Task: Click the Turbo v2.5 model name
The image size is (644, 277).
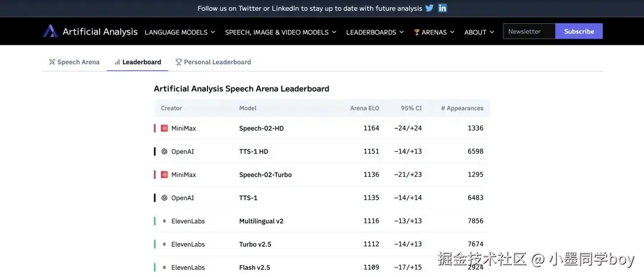Action: [255, 244]
